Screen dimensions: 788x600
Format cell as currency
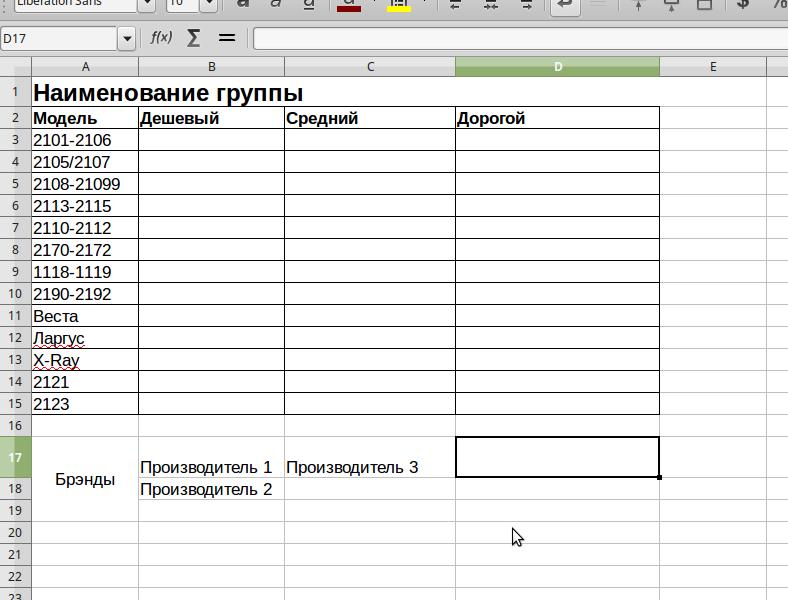pos(743,5)
